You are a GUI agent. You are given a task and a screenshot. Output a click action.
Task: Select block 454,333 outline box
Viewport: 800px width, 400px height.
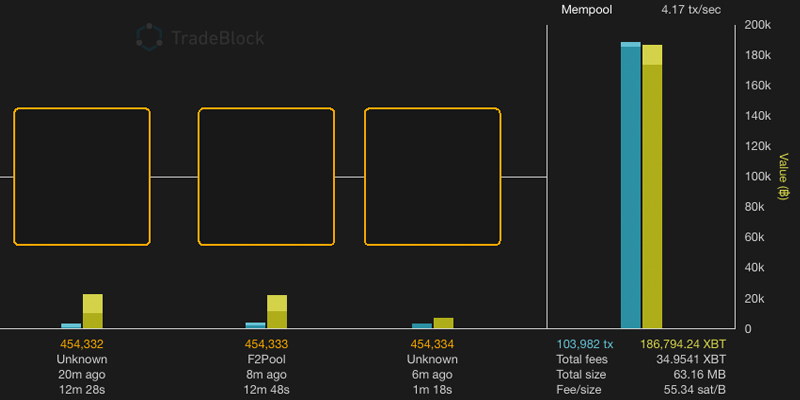point(266,177)
